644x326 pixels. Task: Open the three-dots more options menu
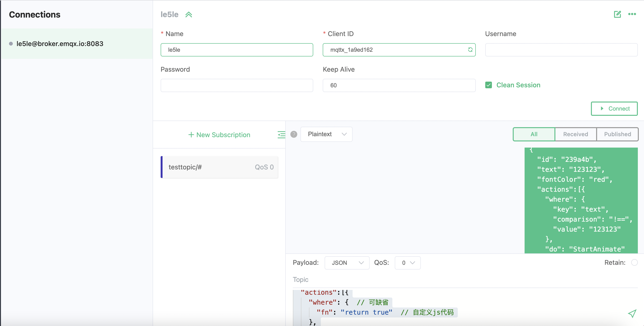pyautogui.click(x=632, y=14)
